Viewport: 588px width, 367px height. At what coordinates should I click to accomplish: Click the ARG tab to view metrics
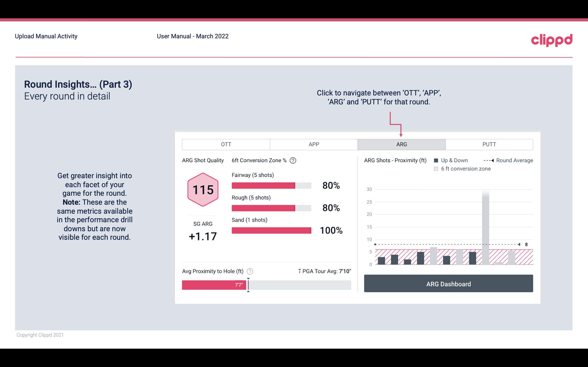401,145
